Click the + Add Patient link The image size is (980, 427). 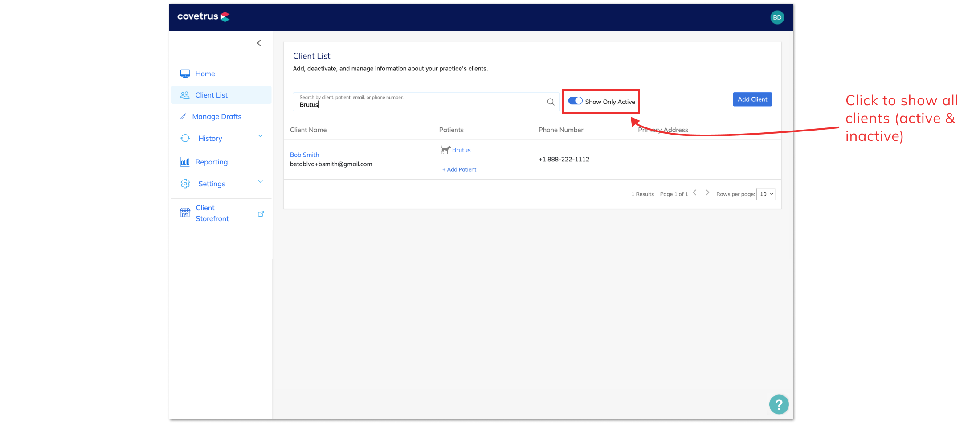tap(459, 169)
